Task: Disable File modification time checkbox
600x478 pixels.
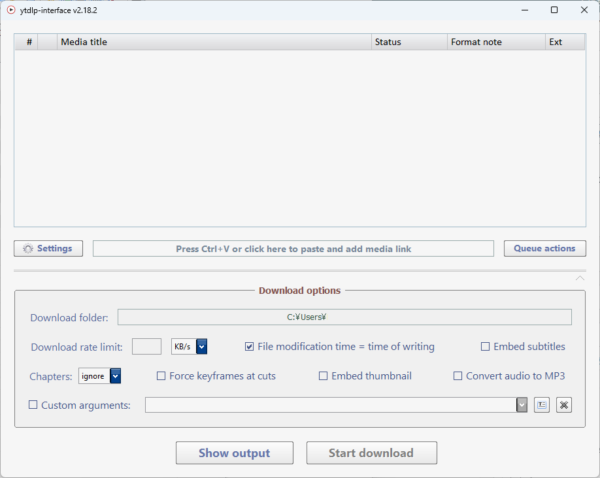Action: tap(249, 347)
